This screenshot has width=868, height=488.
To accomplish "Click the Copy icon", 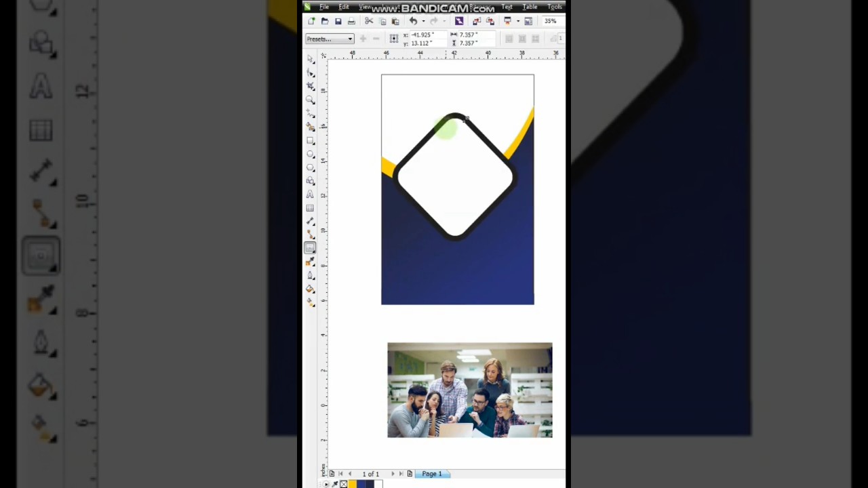I will (382, 22).
